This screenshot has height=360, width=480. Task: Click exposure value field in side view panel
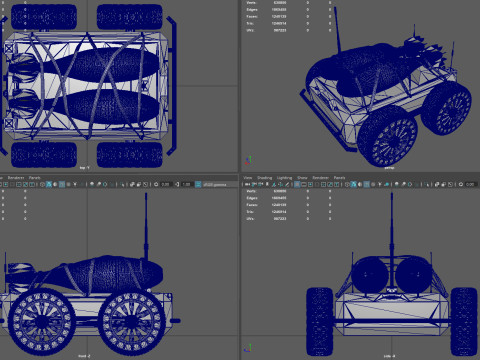(472, 184)
